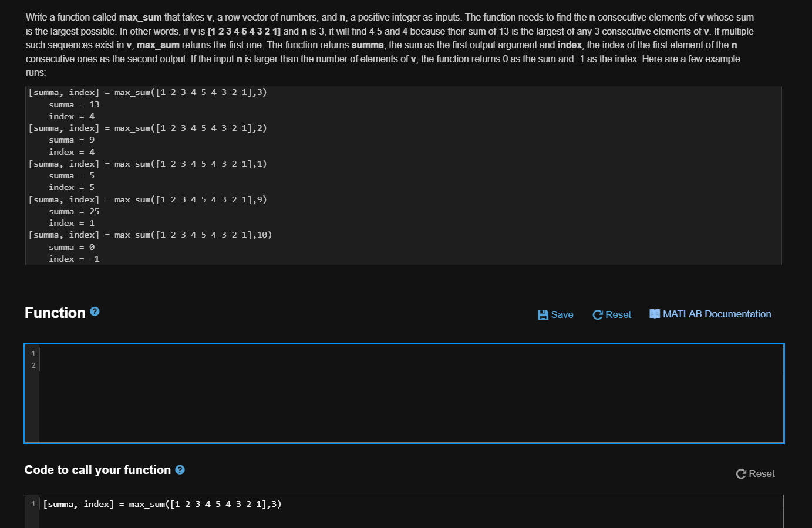Click the Reset label for the call code

tap(762, 473)
